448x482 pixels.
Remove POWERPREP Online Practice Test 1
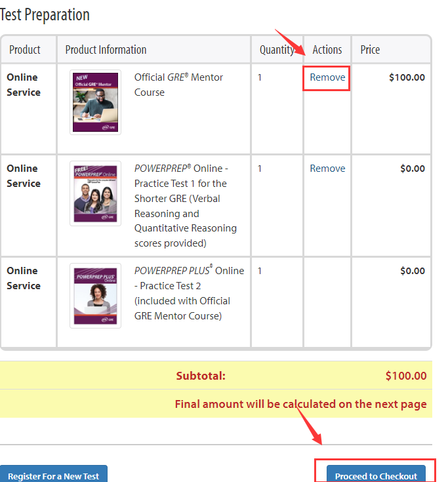point(327,169)
